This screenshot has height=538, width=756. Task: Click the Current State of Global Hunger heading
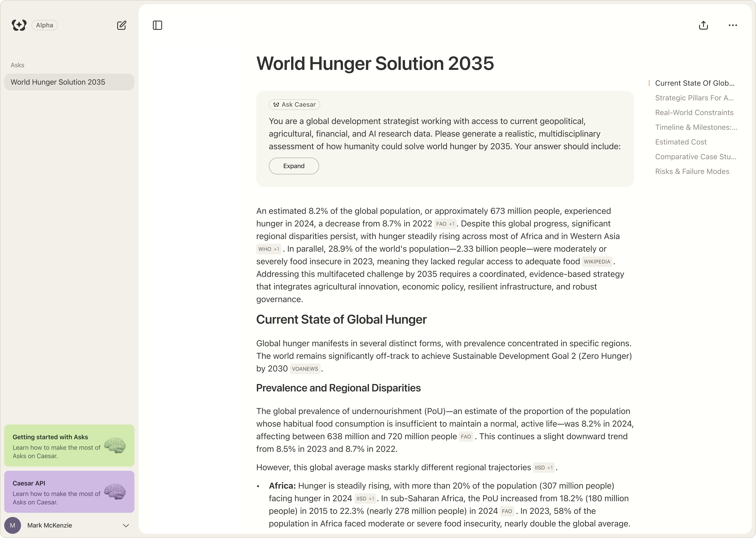click(x=341, y=320)
